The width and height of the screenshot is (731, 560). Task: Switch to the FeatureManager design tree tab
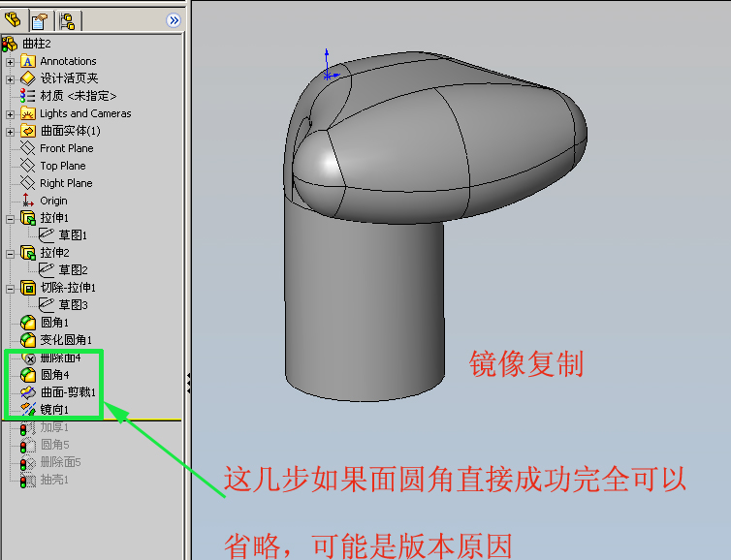coord(13,20)
